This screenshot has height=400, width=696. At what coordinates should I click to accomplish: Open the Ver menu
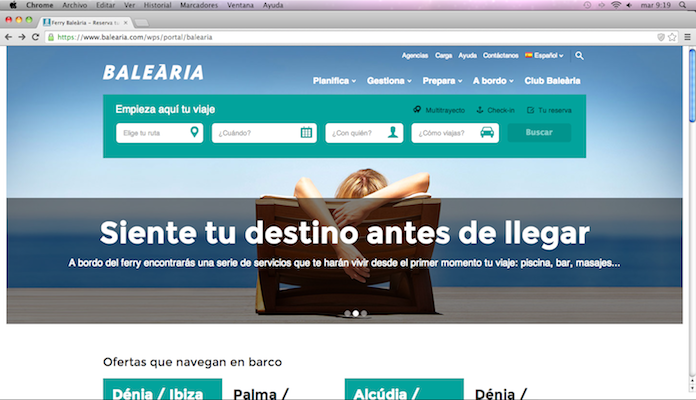(130, 5)
